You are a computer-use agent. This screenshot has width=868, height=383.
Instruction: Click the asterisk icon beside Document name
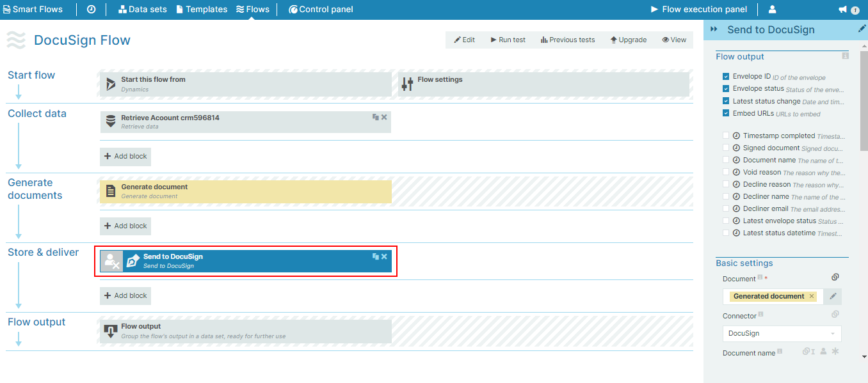pos(835,352)
